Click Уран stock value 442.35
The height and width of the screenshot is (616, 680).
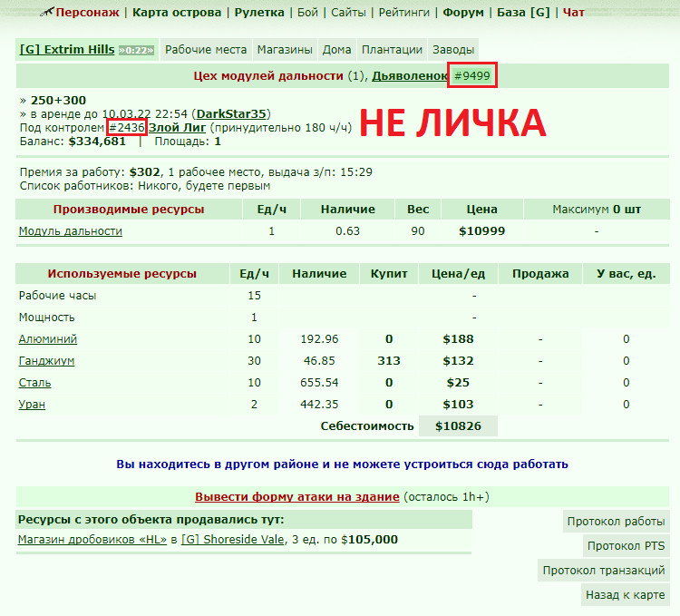tap(319, 405)
